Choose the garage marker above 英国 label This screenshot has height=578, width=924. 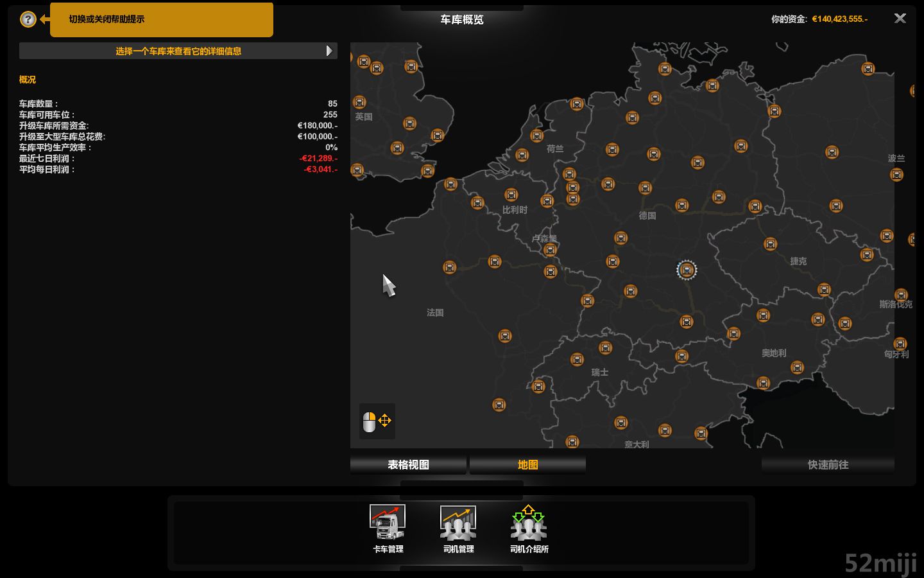359,102
